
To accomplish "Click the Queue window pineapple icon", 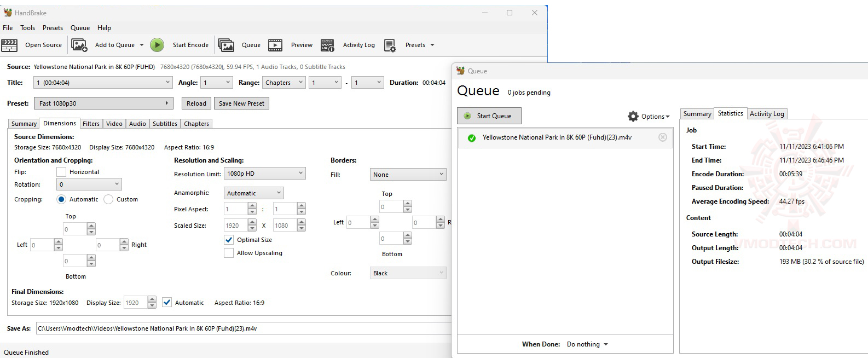I will point(461,71).
